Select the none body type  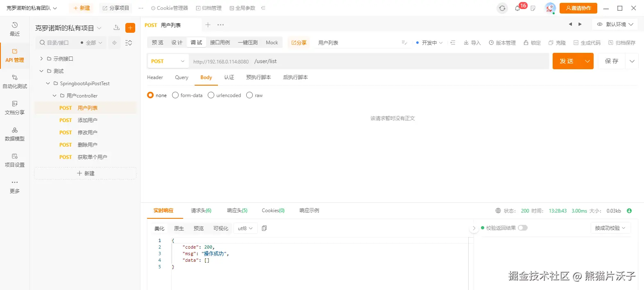click(x=157, y=95)
